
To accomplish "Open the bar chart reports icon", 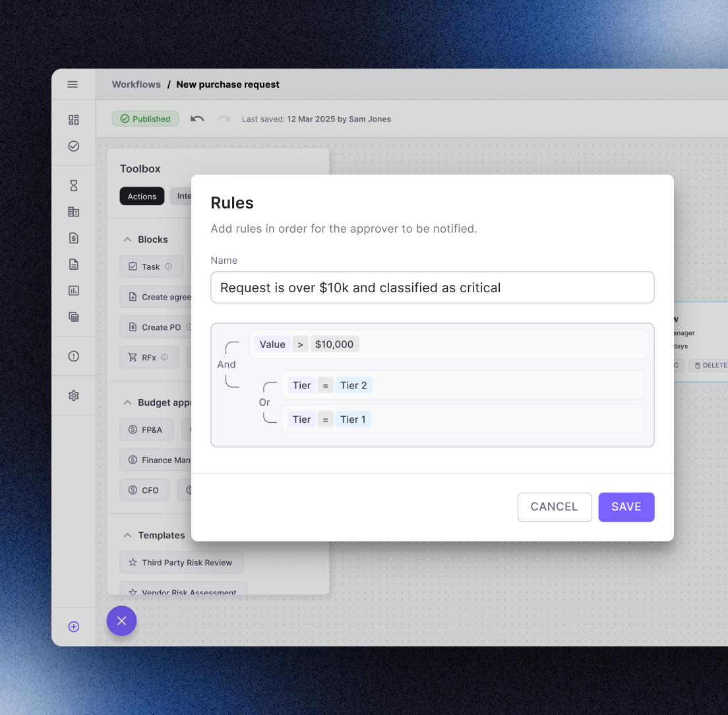I will [x=73, y=291].
